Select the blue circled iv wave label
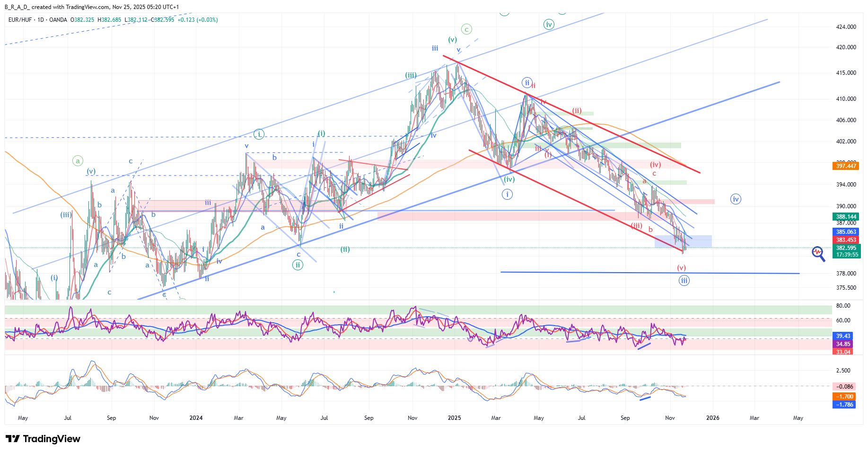The height and width of the screenshot is (453, 868). point(735,199)
